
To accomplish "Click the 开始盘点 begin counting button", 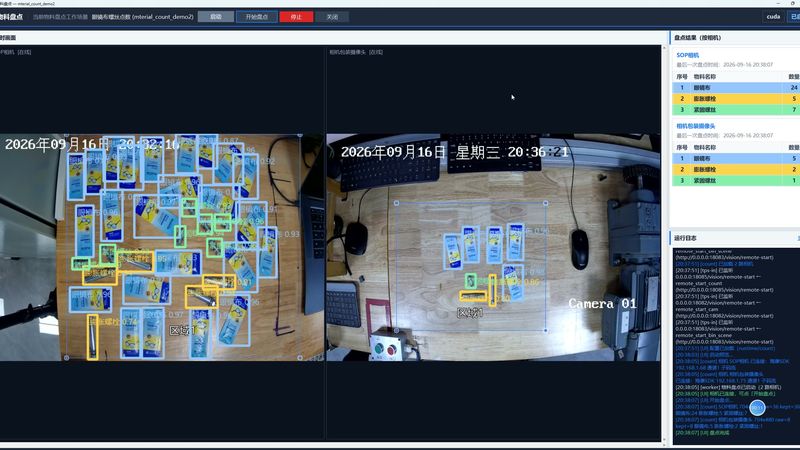I will (x=257, y=17).
